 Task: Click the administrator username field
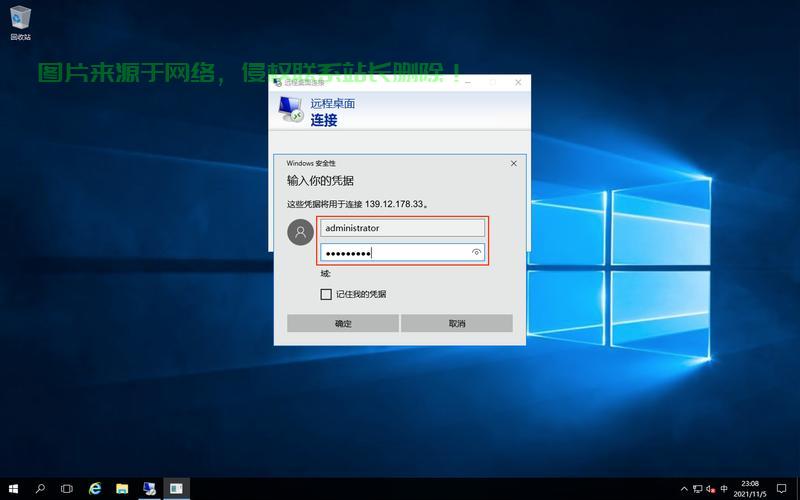pyautogui.click(x=402, y=228)
